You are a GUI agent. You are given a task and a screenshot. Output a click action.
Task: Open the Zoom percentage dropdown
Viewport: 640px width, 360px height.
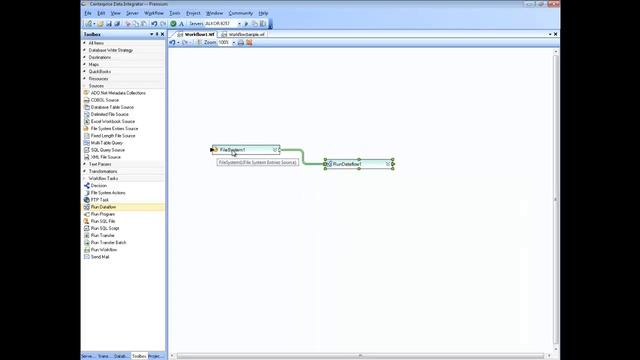pyautogui.click(x=234, y=42)
